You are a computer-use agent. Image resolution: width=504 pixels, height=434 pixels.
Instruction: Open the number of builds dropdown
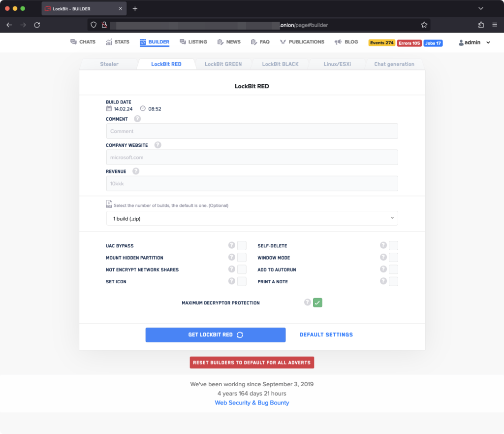(252, 218)
